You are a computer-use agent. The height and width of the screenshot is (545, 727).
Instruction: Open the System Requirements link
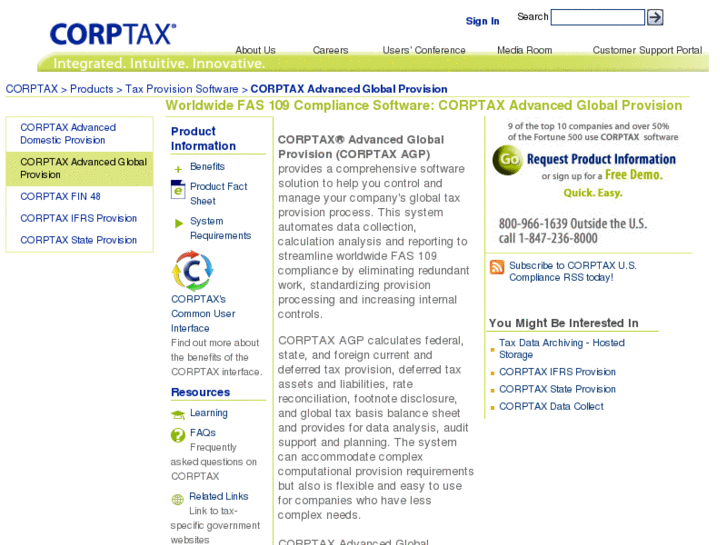tap(220, 228)
